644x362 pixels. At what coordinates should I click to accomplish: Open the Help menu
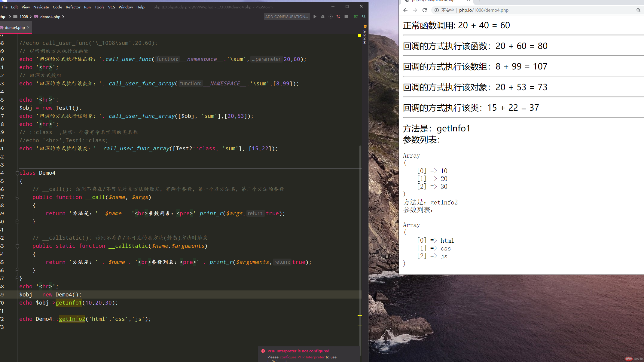140,7
